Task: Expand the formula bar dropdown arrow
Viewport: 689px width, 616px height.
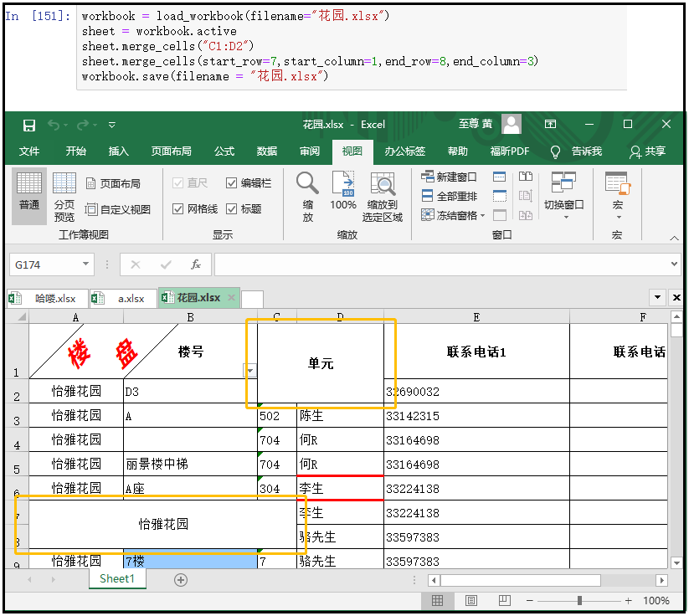Action: (x=674, y=264)
